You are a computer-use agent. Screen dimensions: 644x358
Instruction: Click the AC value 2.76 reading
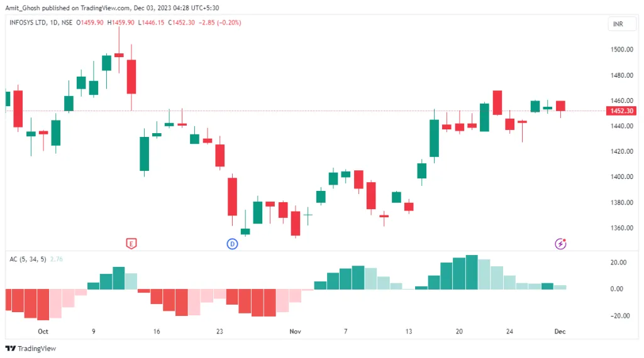[x=57, y=259]
